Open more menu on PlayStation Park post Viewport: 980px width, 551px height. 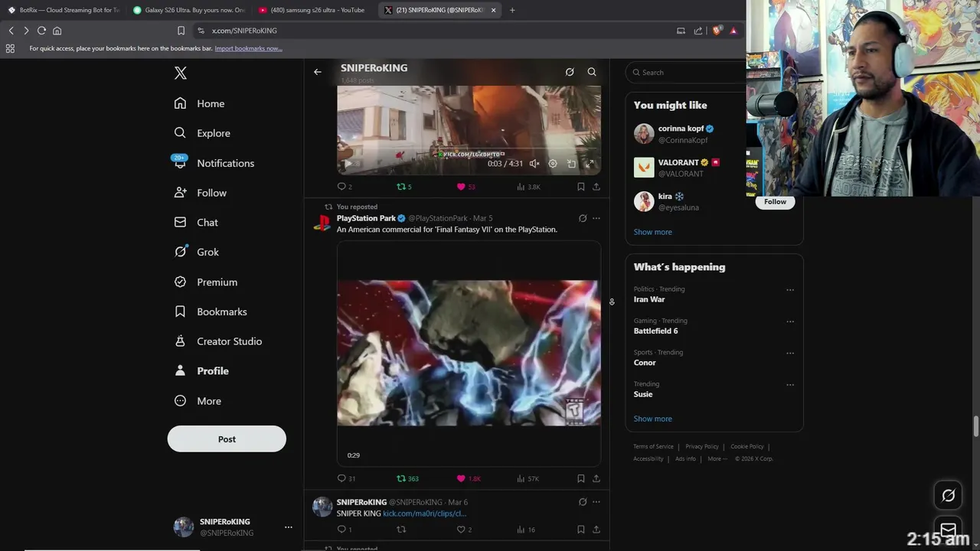596,219
